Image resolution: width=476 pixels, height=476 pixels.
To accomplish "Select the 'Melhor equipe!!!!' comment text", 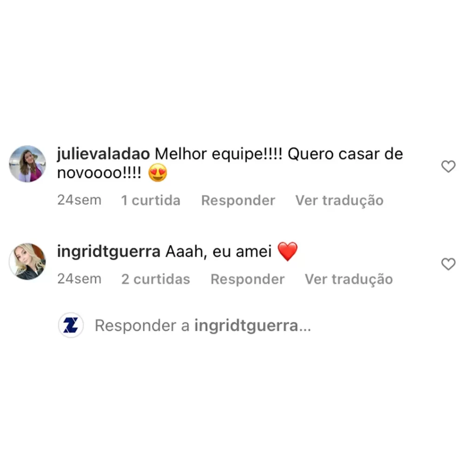I will (218, 154).
